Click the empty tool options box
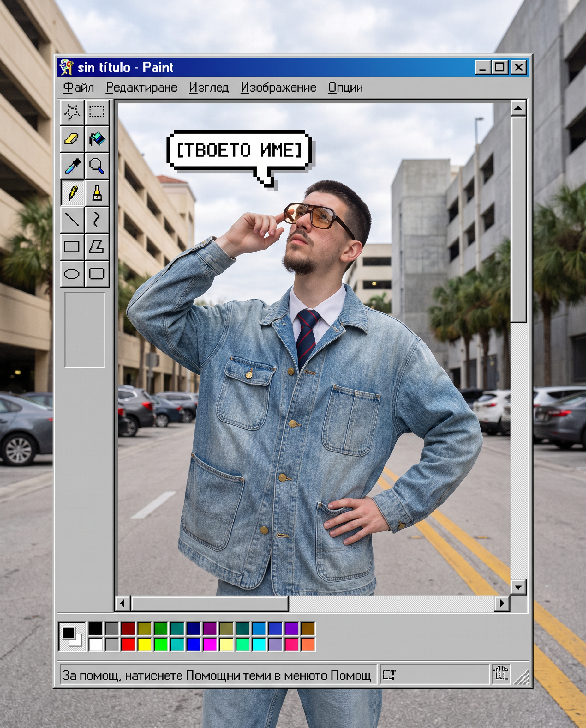This screenshot has height=728, width=586. [85, 330]
